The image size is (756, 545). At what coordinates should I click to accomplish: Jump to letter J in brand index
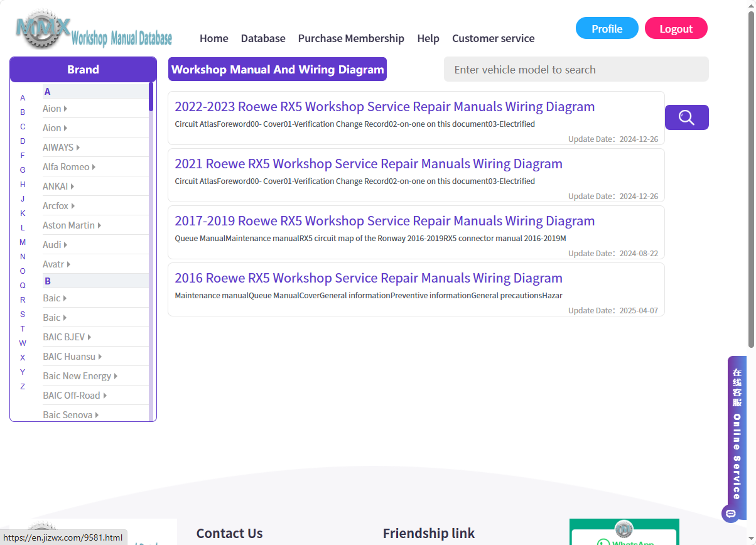23,199
